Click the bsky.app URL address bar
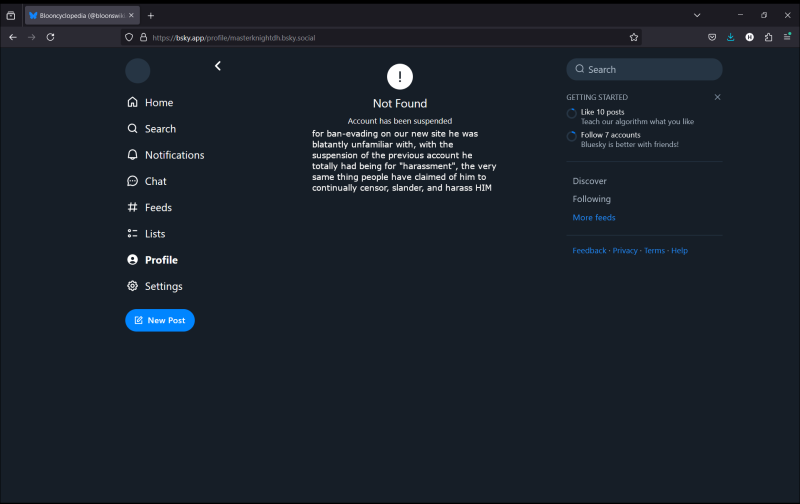This screenshot has width=800, height=504. point(381,38)
